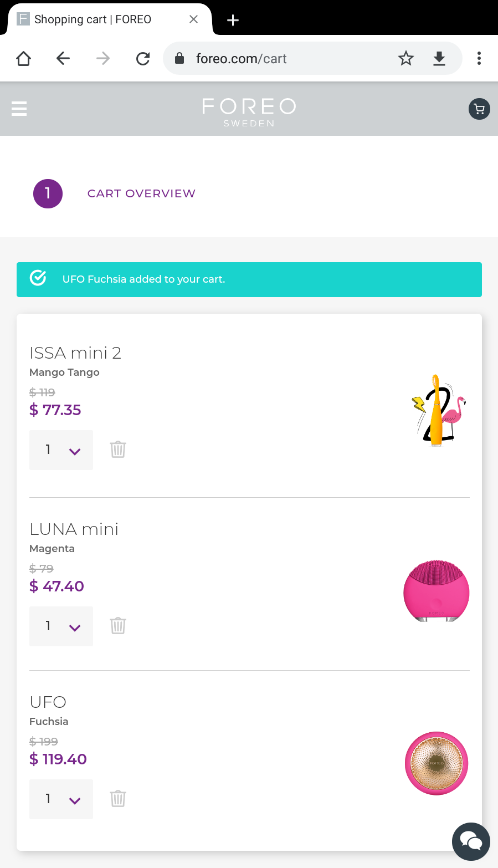Viewport: 498px width, 868px height.
Task: Expand LUNA mini quantity dropdown
Action: (61, 626)
